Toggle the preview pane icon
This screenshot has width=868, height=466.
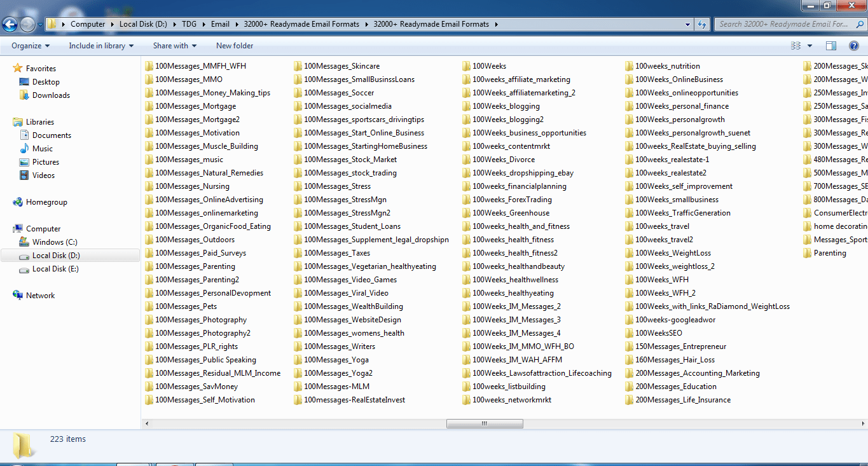830,46
